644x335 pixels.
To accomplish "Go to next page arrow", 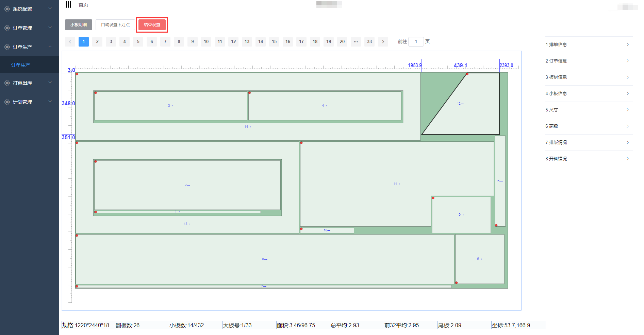I will 383,42.
